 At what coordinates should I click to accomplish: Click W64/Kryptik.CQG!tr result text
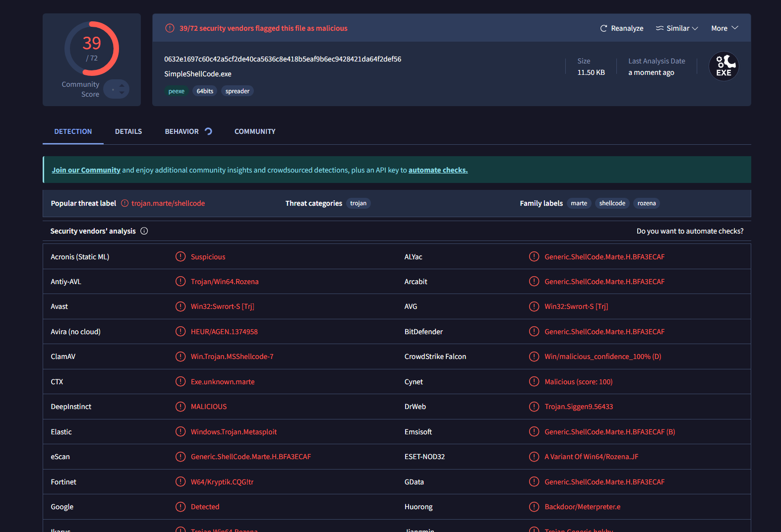tap(222, 482)
